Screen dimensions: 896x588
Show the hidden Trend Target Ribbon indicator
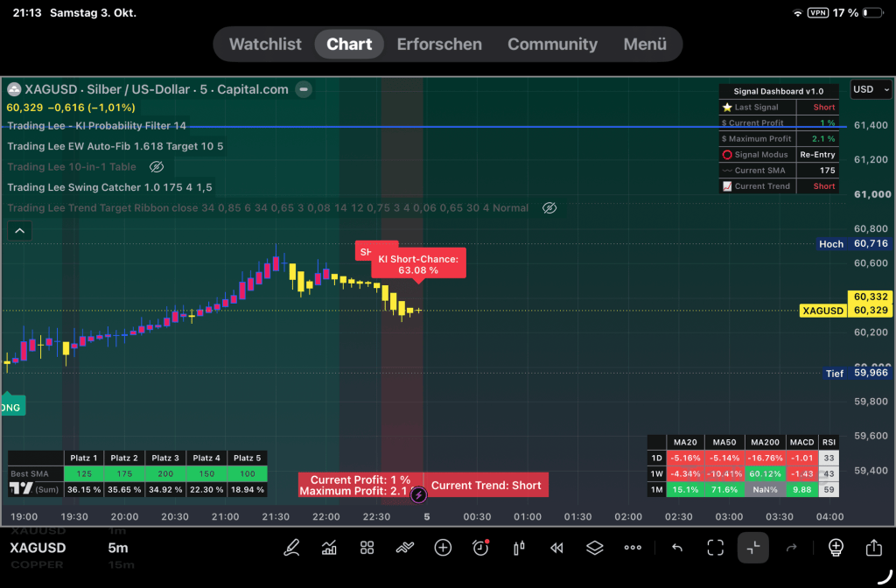(x=549, y=208)
